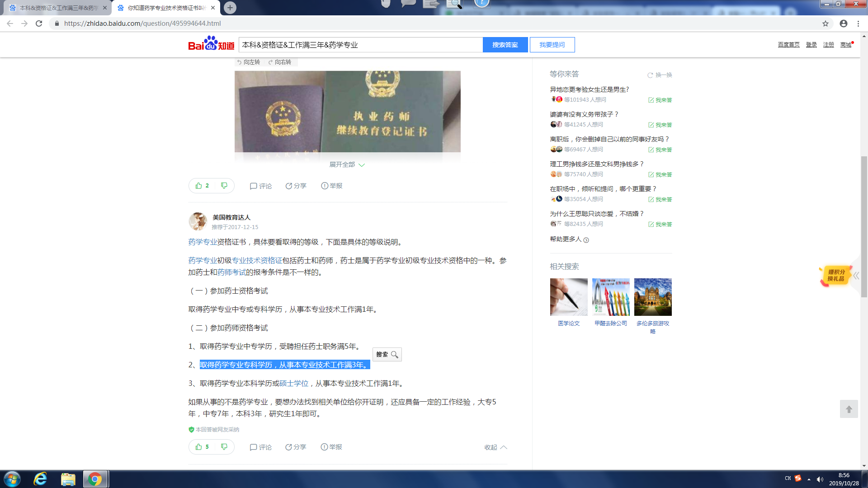Expand 帮助更多人 arrow link
This screenshot has width=868, height=488.
coord(586,240)
